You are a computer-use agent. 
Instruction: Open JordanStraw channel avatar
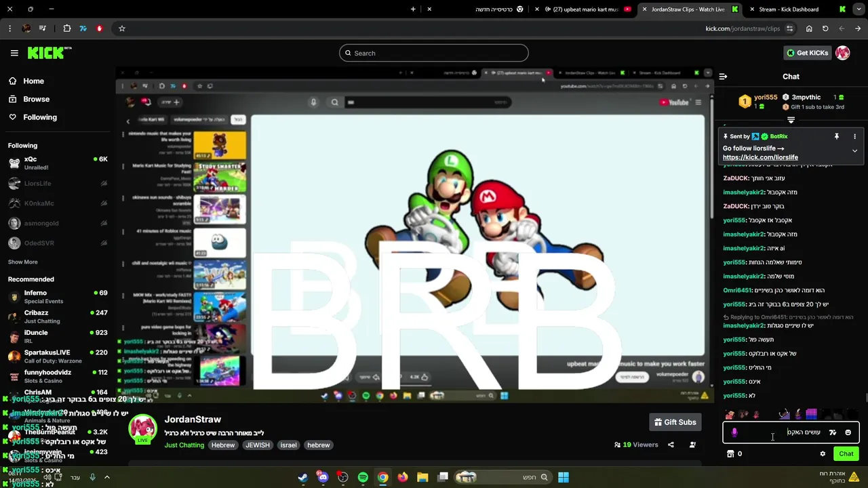click(143, 429)
